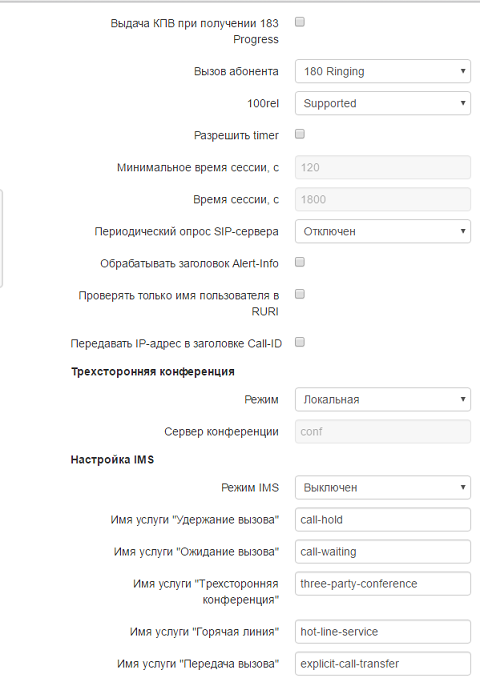
Task: Click the "Разрешить timer" label text
Action: point(236,135)
